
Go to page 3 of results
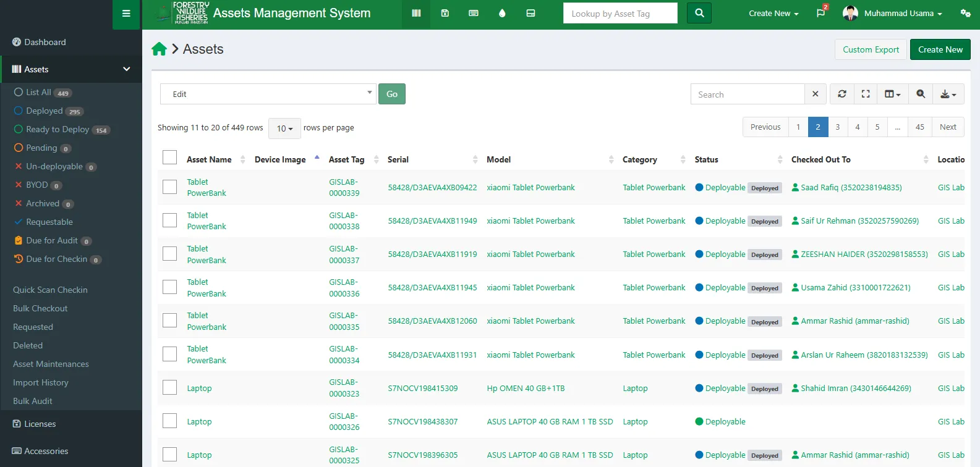[837, 127]
